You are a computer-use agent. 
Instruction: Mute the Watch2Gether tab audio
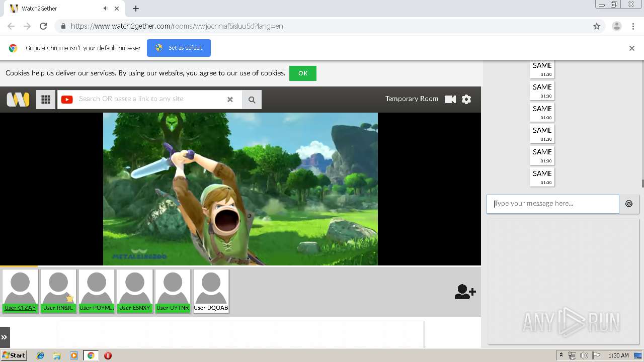(106, 9)
